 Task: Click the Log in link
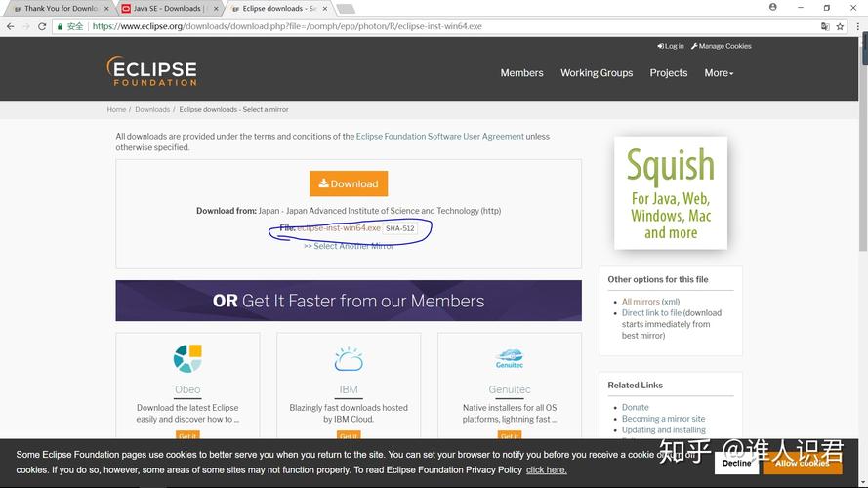point(671,46)
